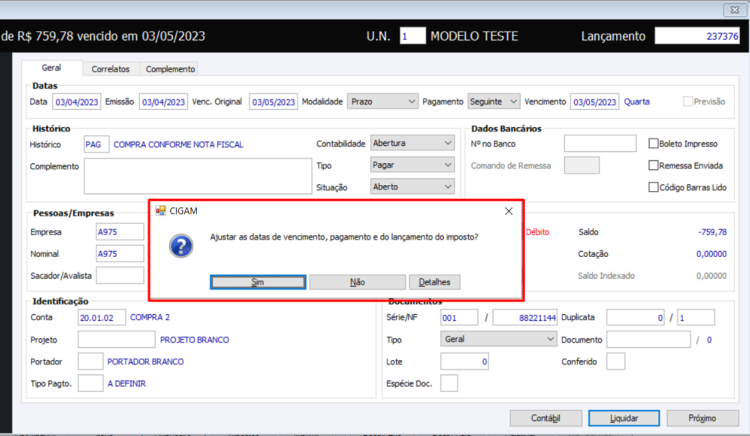Click the CIGAM icon in dialog title

(161, 211)
